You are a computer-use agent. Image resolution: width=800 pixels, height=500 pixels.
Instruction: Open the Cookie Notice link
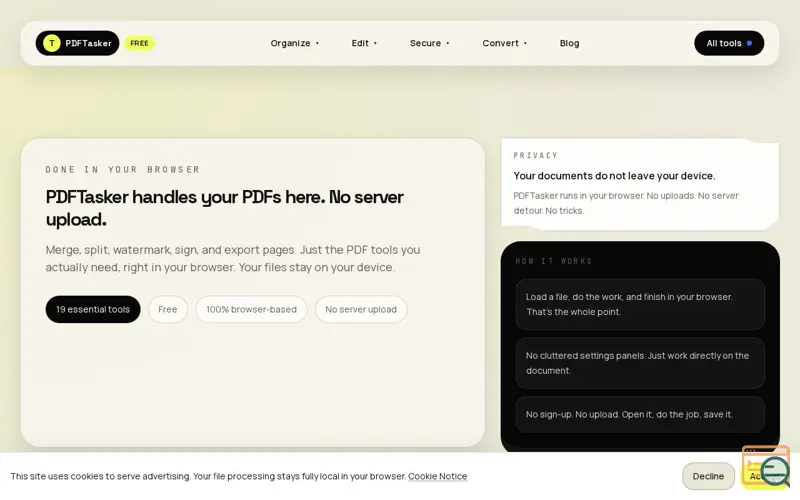click(437, 476)
